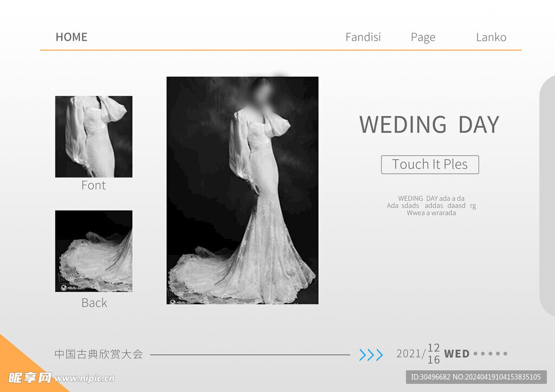Click the WEDING DAY heading
This screenshot has width=555, height=392.
pyautogui.click(x=429, y=125)
